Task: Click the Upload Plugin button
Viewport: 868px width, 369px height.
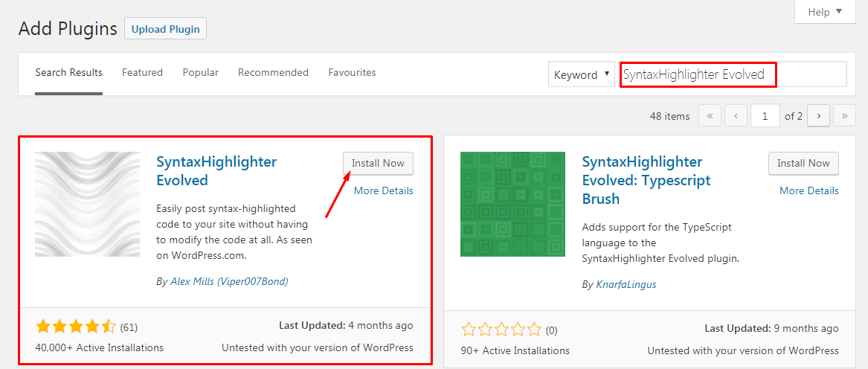Action: tap(166, 29)
